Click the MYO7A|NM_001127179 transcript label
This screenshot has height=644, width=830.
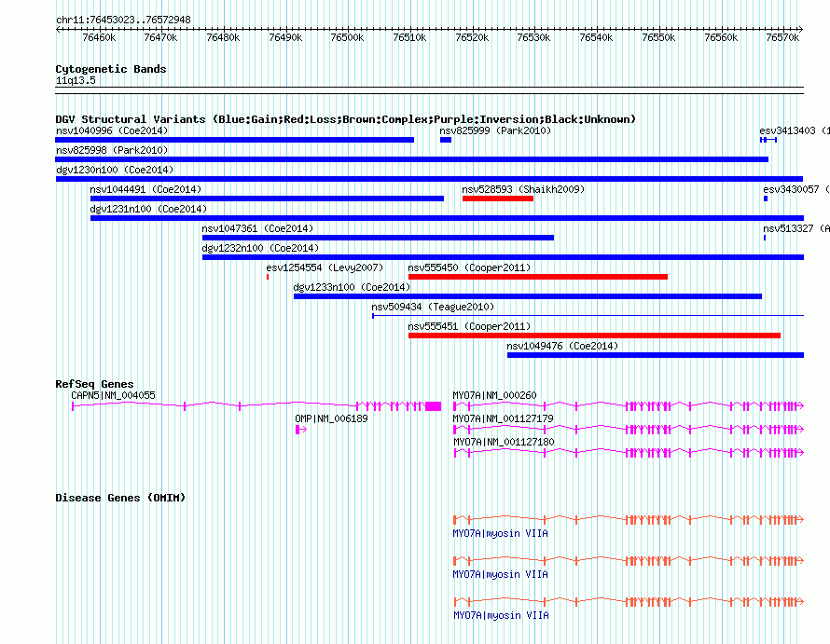[x=504, y=418]
